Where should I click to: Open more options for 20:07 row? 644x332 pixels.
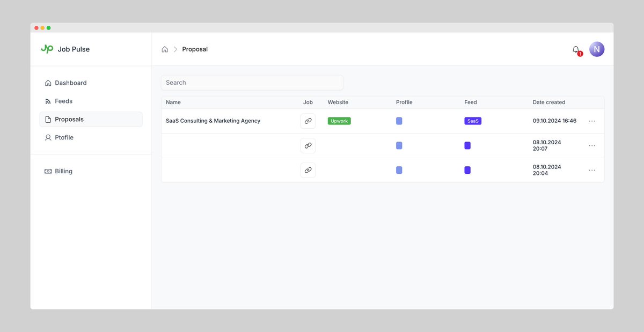tap(592, 146)
